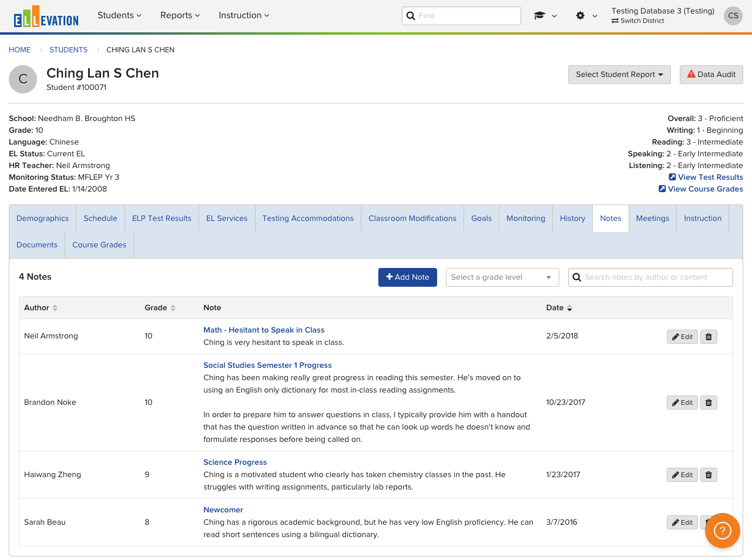Viewport: 752px width, 560px height.
Task: Edit the Science Progress note
Action: point(682,475)
